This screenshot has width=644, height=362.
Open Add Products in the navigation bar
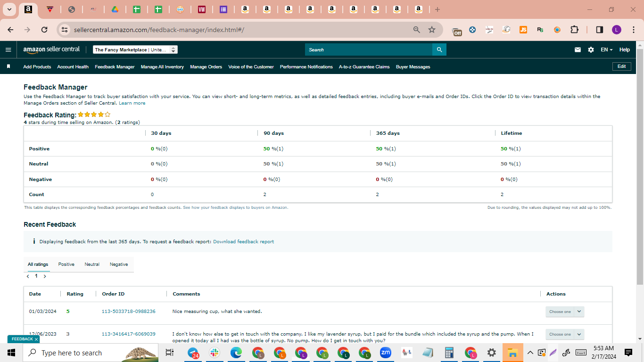pos(37,67)
